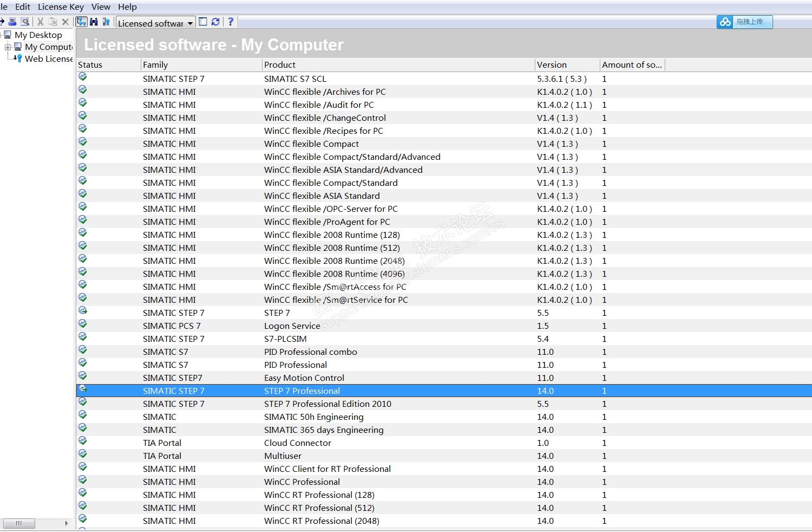Click the binoculars Find icon
This screenshot has width=812, height=532.
pos(94,22)
